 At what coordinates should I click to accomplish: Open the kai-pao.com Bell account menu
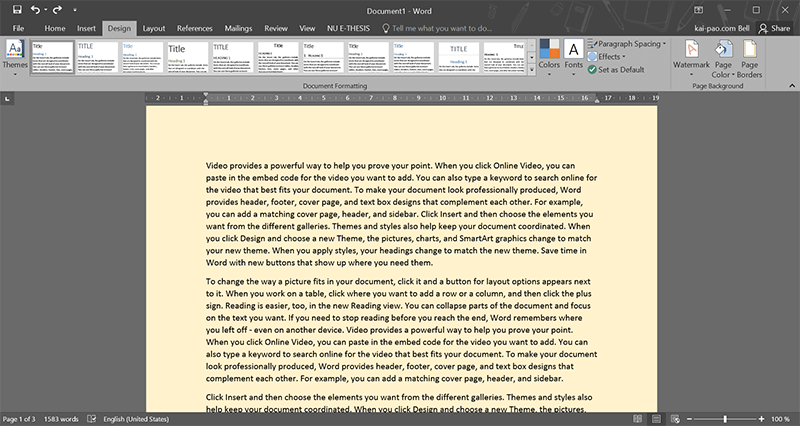click(x=722, y=29)
